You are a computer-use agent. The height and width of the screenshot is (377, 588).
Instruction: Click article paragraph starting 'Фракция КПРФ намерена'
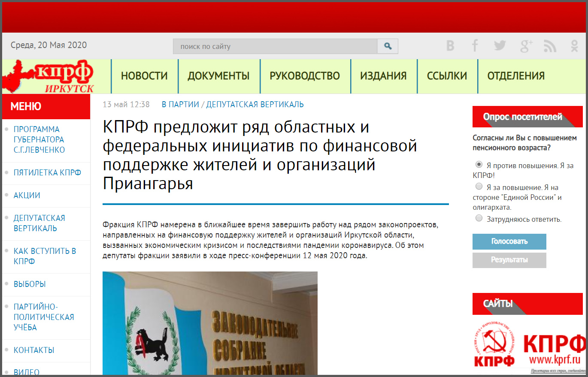270,241
